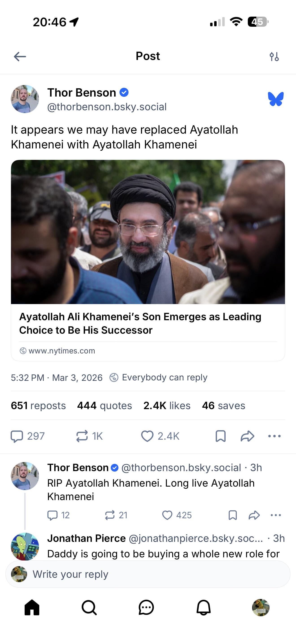The height and width of the screenshot is (644, 296).
Task: Open thread display settings icon
Action: (x=274, y=57)
